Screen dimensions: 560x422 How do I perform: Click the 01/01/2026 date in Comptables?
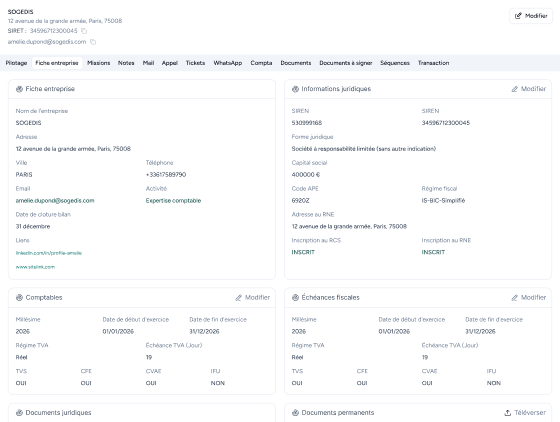pos(118,331)
